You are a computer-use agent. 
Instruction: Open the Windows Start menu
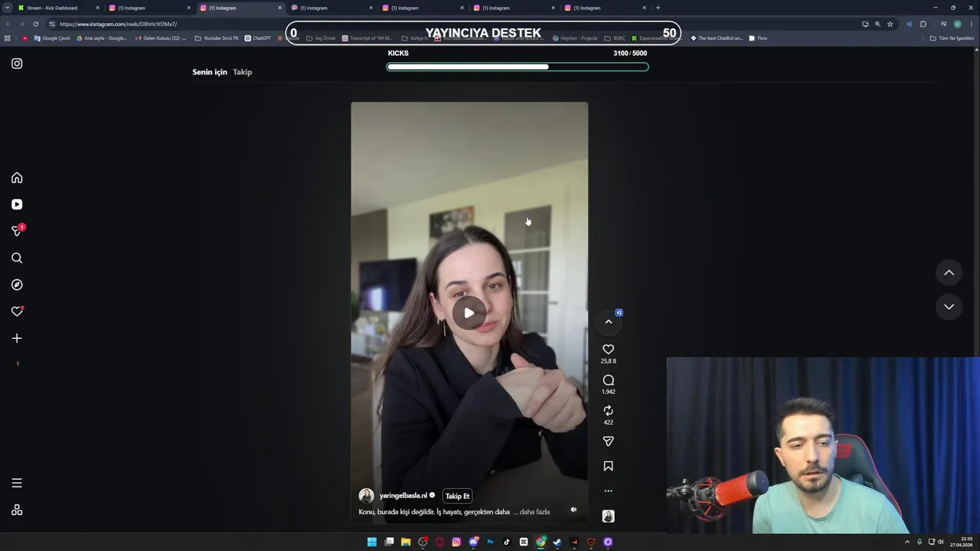371,542
